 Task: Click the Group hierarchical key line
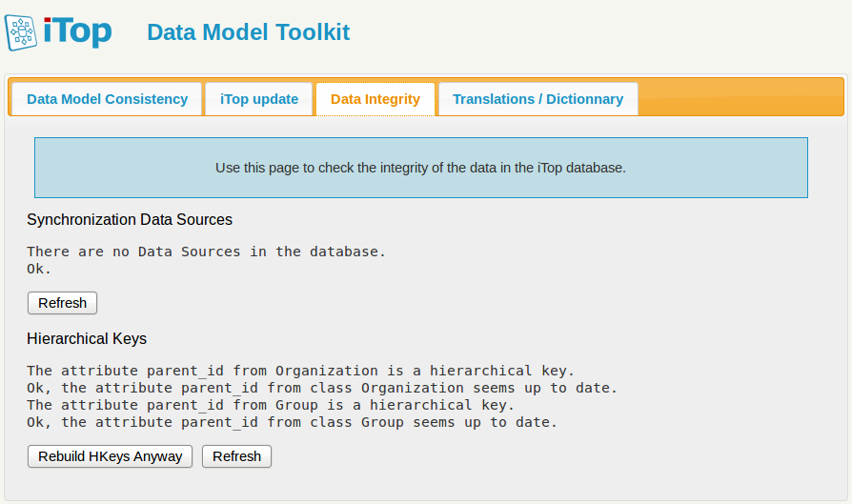pyautogui.click(x=271, y=405)
